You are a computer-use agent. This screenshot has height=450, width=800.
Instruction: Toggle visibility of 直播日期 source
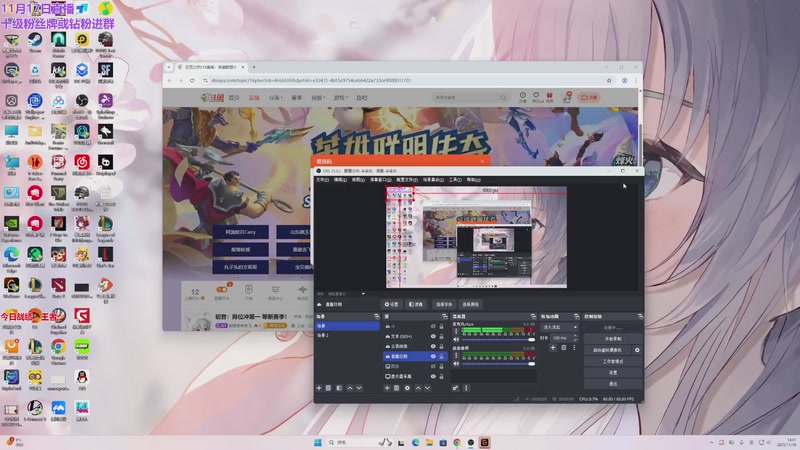(433, 357)
